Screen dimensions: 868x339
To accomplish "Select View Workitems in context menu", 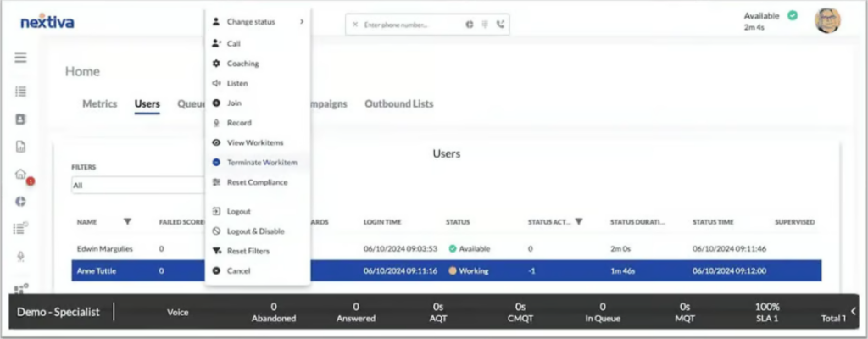I will 258,143.
